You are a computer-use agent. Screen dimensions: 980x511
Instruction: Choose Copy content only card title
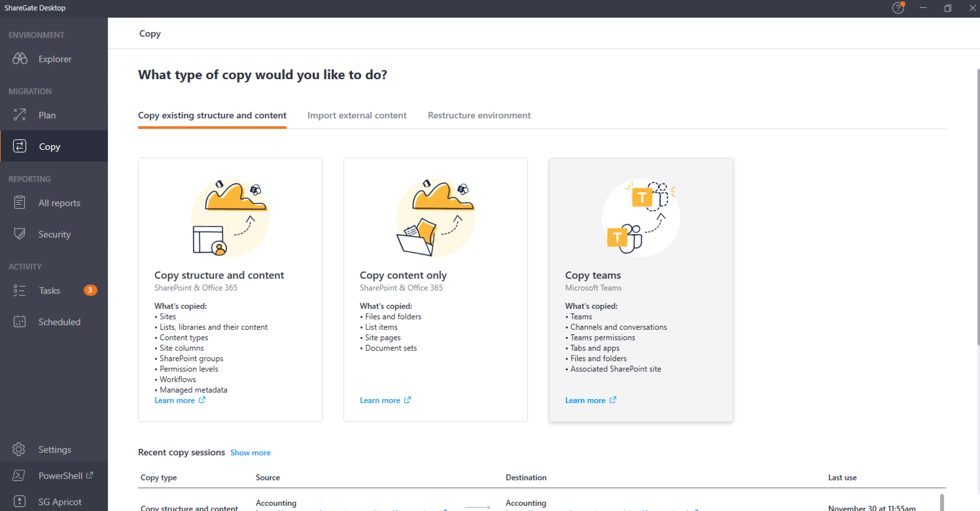click(403, 275)
